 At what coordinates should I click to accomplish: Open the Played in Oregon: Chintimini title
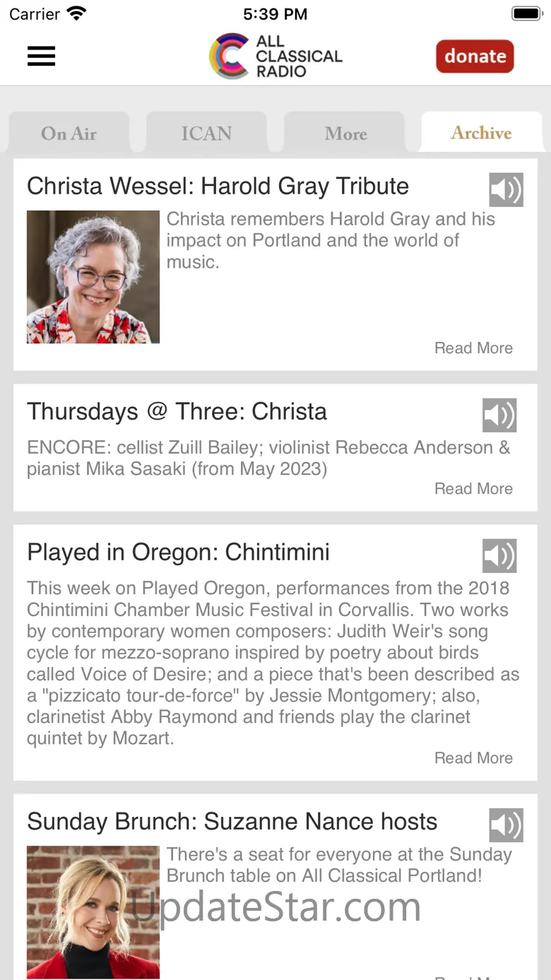coord(178,553)
